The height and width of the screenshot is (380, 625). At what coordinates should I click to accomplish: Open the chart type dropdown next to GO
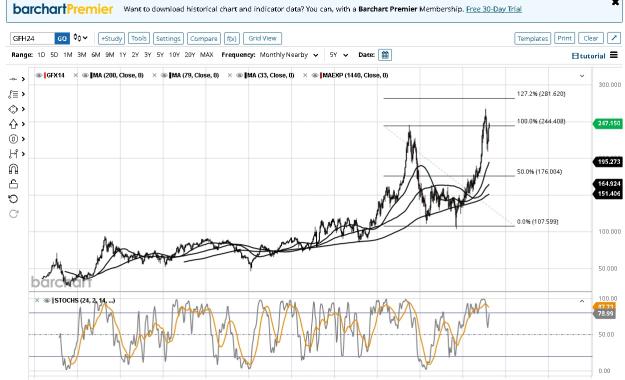81,38
